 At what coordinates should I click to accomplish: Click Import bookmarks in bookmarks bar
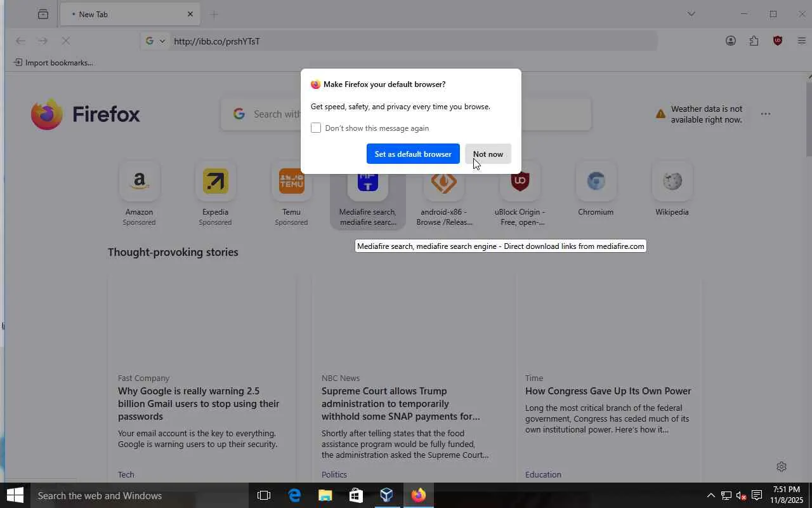[x=53, y=62]
